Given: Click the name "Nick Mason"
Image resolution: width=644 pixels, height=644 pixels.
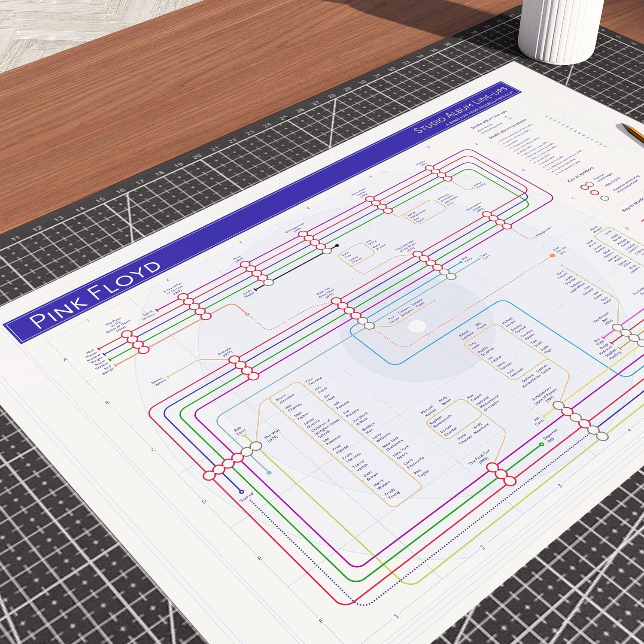Looking at the screenshot, I should 91,354.
